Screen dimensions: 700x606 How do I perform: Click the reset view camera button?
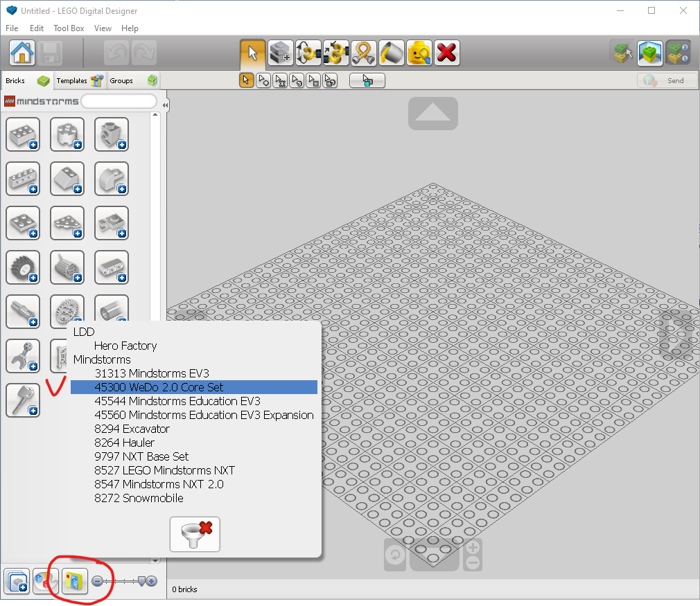pyautogui.click(x=395, y=555)
